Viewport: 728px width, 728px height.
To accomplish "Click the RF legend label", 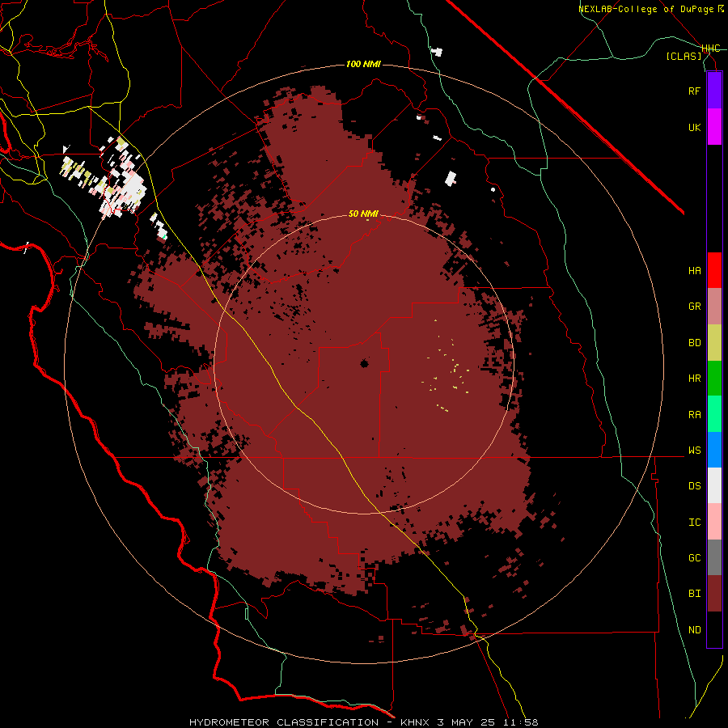I will 694,91.
